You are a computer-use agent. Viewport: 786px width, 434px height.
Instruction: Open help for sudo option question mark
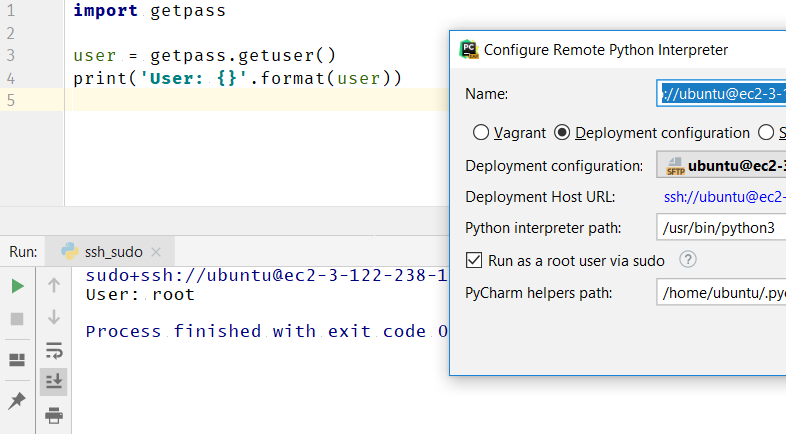point(688,260)
